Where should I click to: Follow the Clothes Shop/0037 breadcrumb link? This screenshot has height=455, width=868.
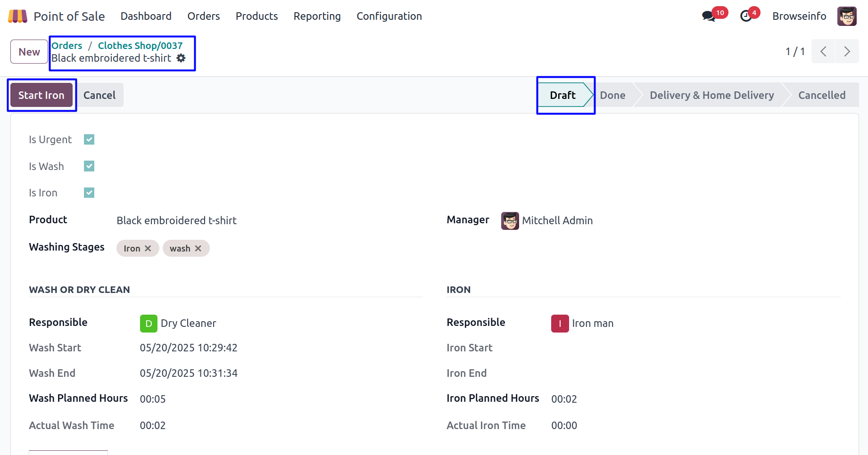pos(140,46)
